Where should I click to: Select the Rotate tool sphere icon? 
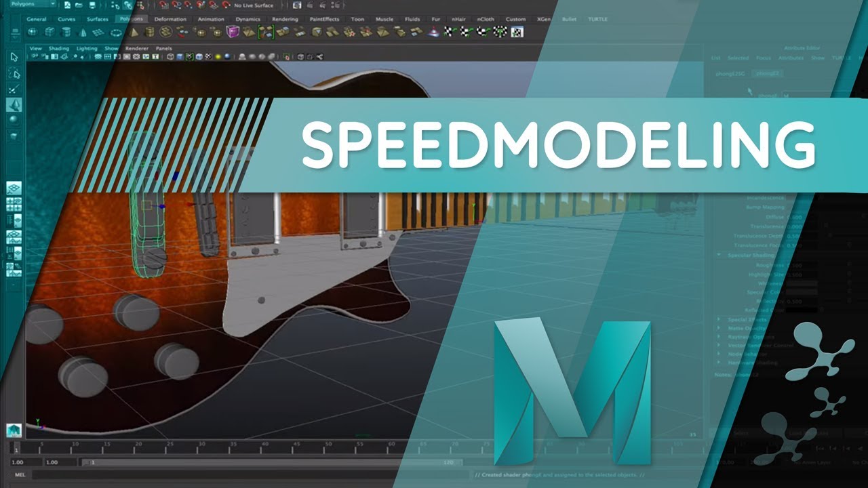tap(14, 120)
